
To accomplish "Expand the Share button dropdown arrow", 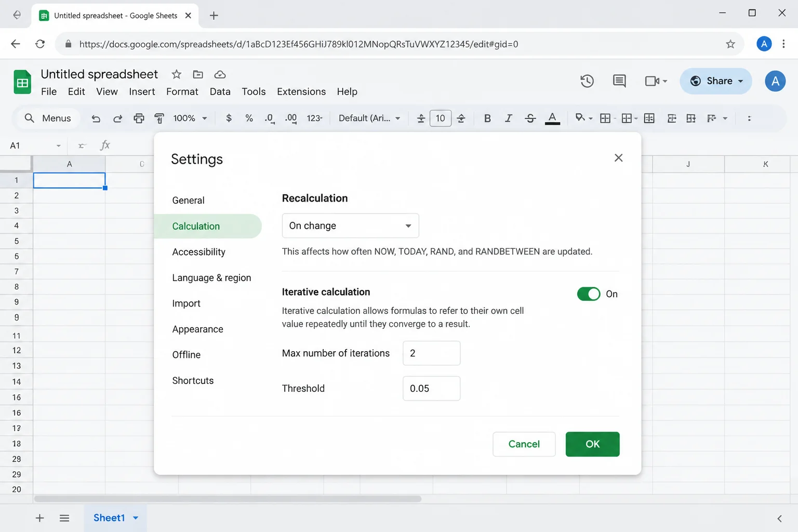I will tap(741, 81).
